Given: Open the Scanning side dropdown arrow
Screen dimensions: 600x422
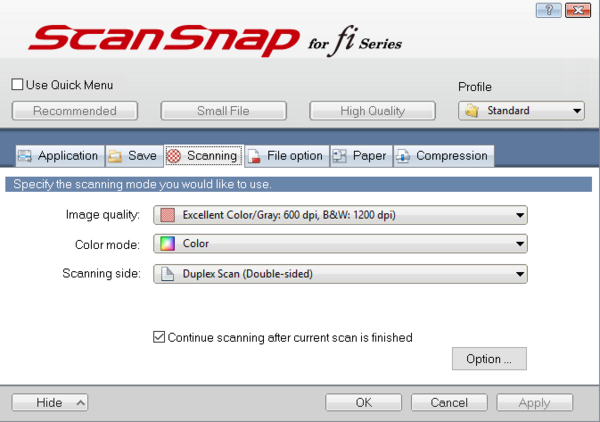Looking at the screenshot, I should (520, 274).
